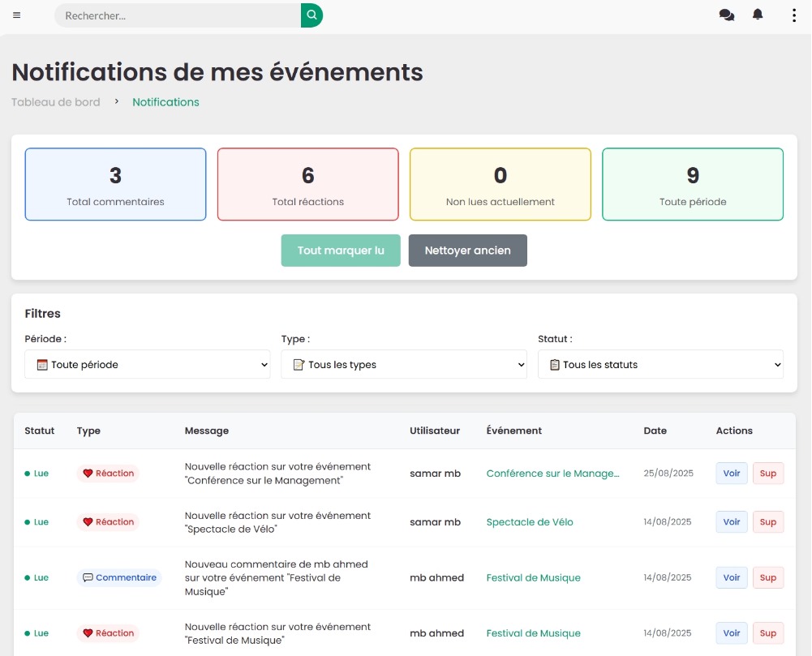Click Voir in Spectacle de Vélo row
Viewport: 812px width, 656px height.
coord(732,522)
